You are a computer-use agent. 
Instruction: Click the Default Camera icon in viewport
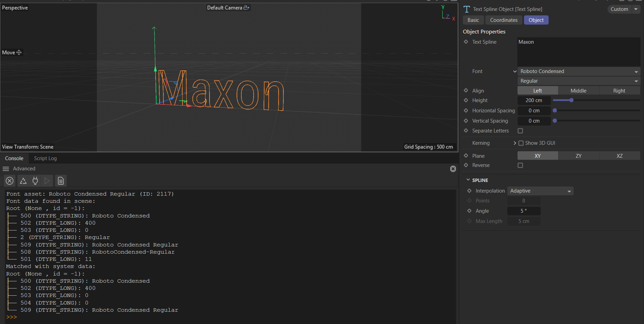[246, 8]
